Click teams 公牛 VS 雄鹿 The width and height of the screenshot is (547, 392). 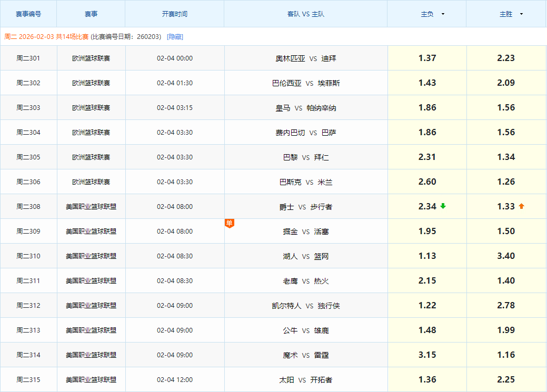coord(306,331)
